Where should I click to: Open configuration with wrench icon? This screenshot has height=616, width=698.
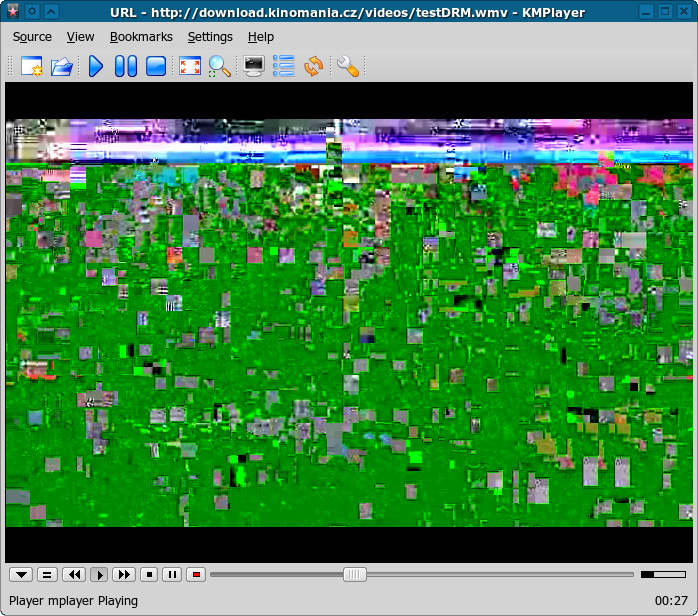pyautogui.click(x=348, y=66)
